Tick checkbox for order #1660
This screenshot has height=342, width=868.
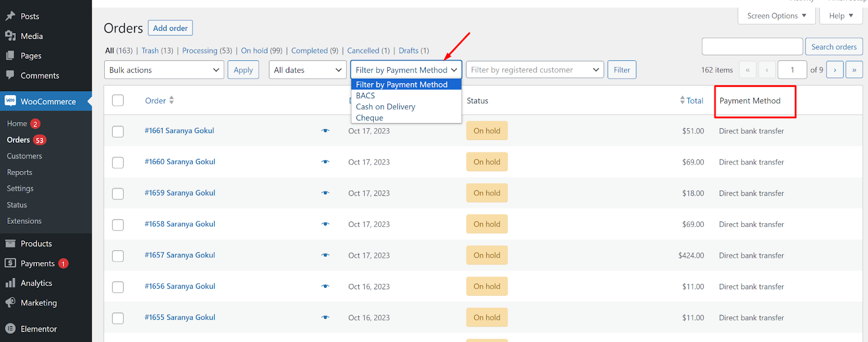(118, 162)
